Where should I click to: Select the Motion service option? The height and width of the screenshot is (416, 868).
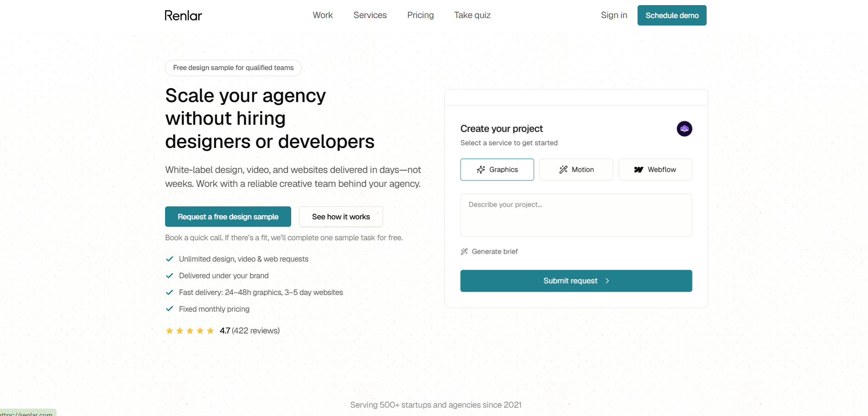pyautogui.click(x=576, y=170)
